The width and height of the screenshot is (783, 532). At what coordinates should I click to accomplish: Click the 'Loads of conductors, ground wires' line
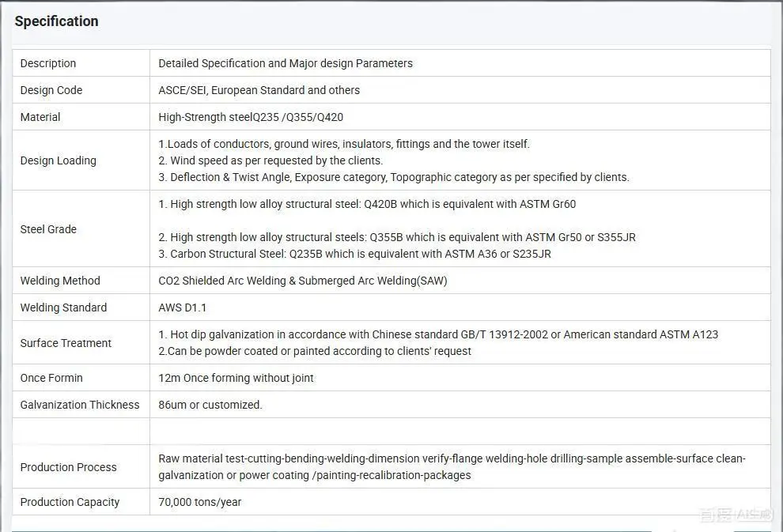(343, 144)
